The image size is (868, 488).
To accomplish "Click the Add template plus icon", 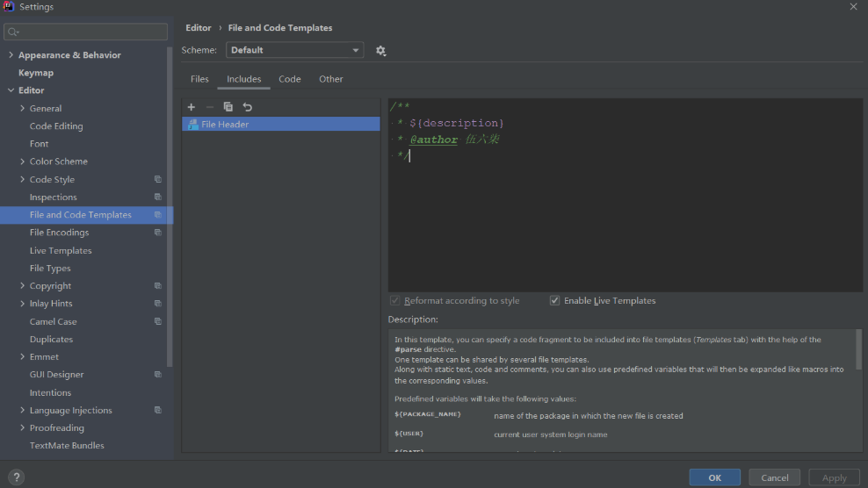I will [x=191, y=107].
